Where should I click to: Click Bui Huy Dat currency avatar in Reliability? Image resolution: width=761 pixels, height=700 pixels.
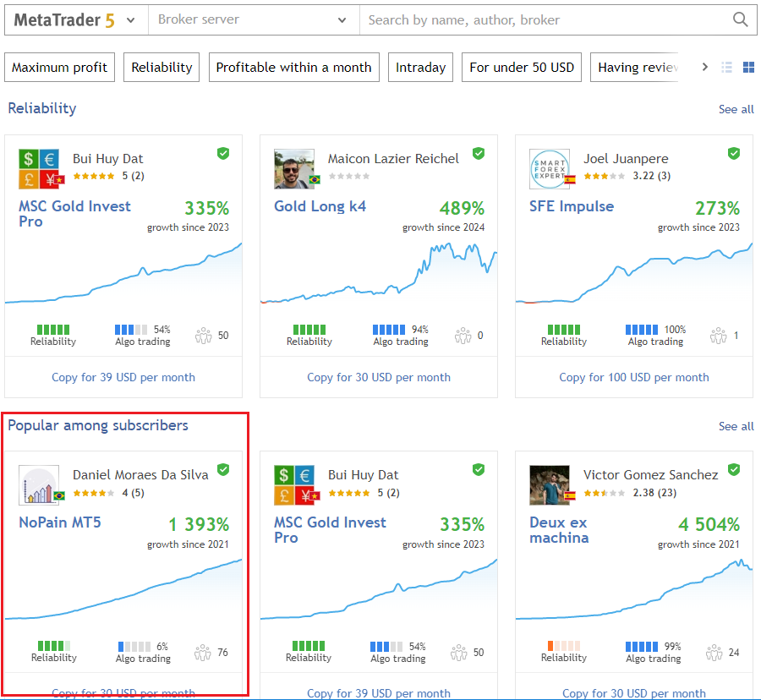pos(41,169)
